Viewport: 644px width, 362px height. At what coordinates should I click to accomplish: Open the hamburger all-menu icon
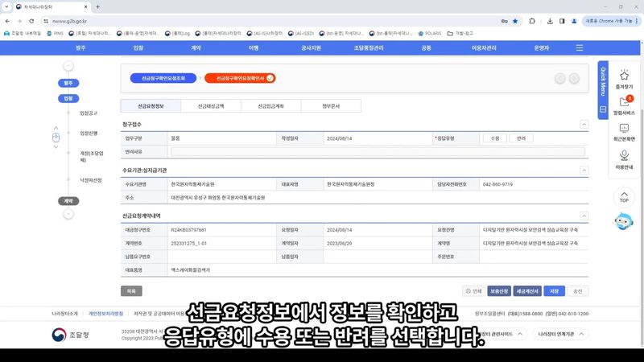pyautogui.click(x=580, y=48)
